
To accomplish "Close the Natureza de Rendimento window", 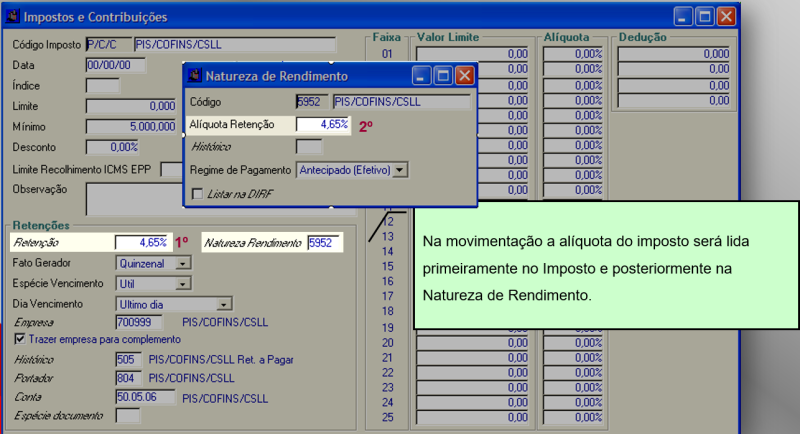I will coord(465,76).
